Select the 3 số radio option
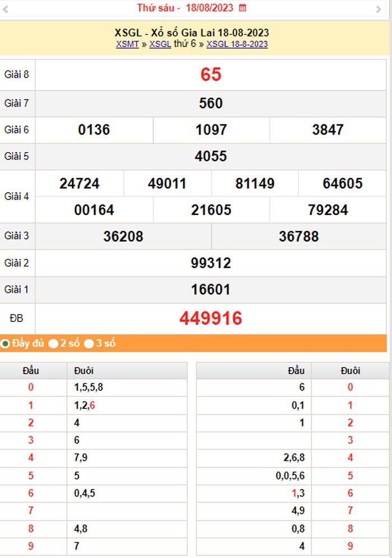Screen dimensions: 392x558 (x=89, y=344)
